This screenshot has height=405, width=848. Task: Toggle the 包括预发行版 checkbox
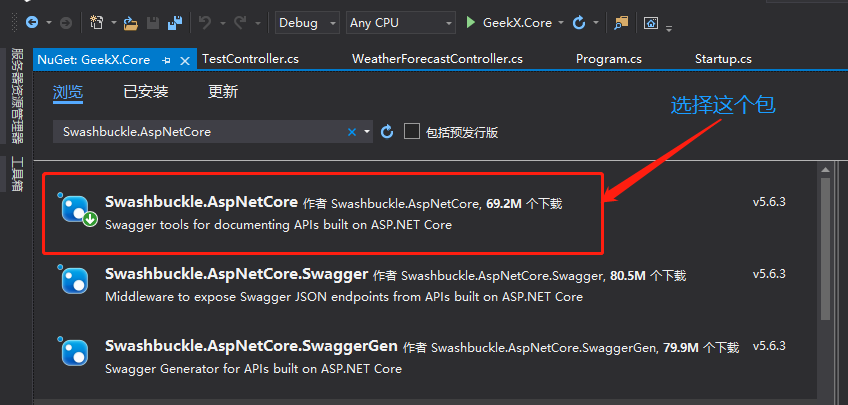(412, 131)
